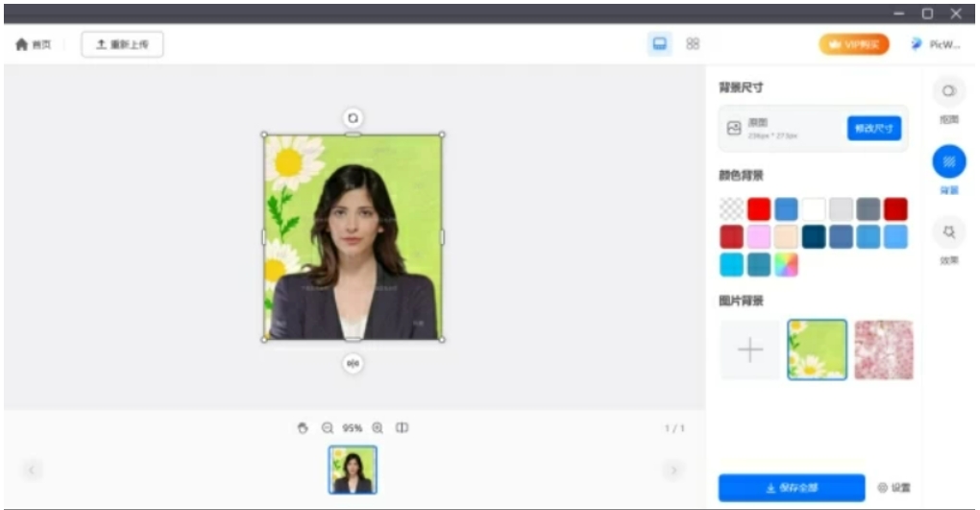Viewport: 980px width, 510px height.
Task: Click the 95% zoom level value
Action: 352,428
